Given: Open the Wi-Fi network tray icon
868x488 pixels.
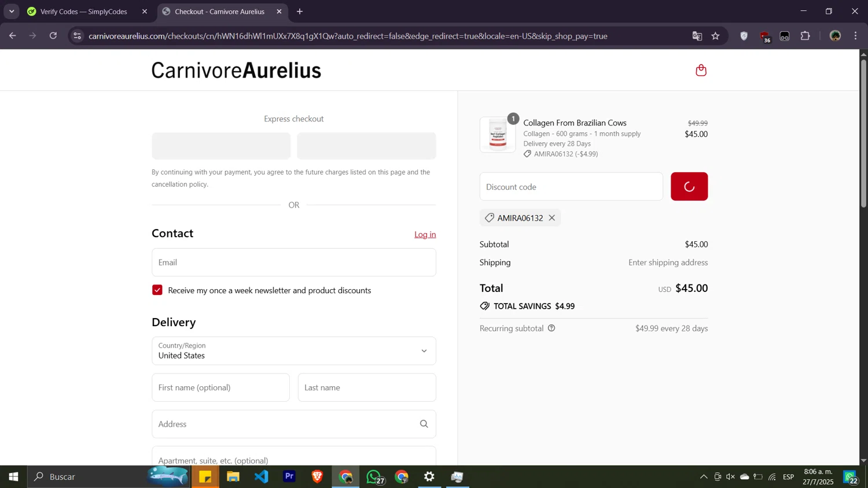Looking at the screenshot, I should (x=772, y=477).
